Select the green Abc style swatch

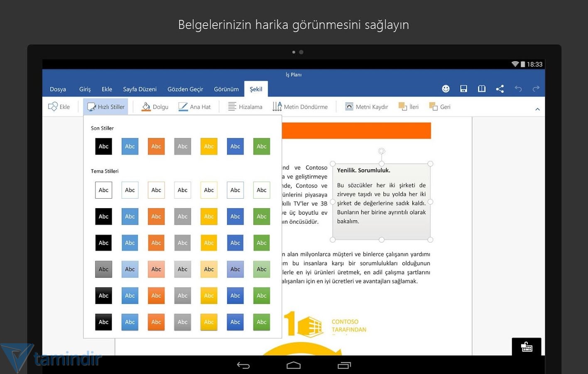(261, 146)
